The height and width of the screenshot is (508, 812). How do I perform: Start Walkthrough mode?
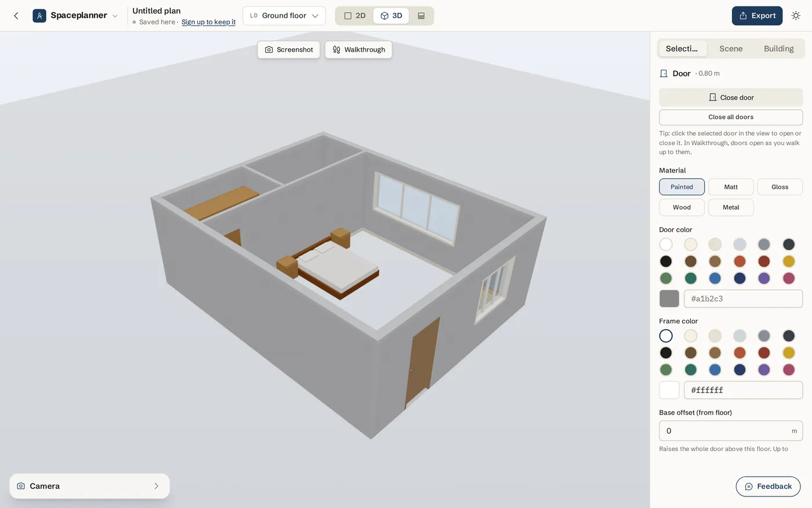pyautogui.click(x=358, y=50)
